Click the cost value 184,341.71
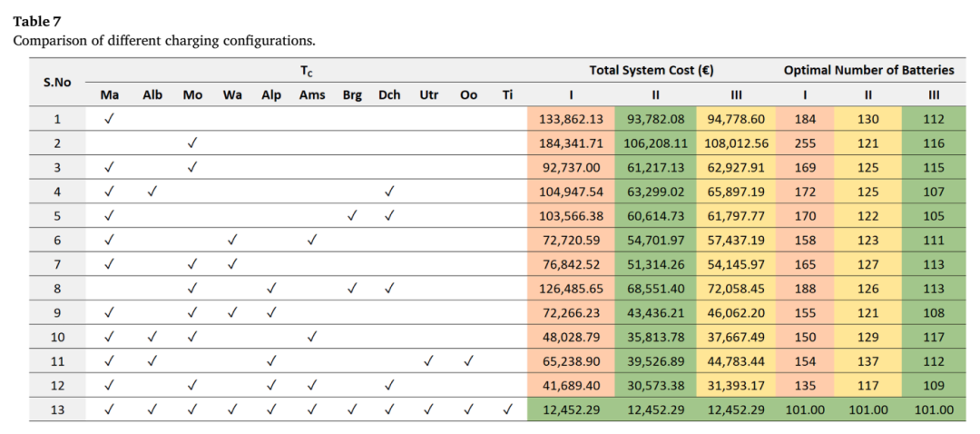The height and width of the screenshot is (434, 980). point(572,143)
